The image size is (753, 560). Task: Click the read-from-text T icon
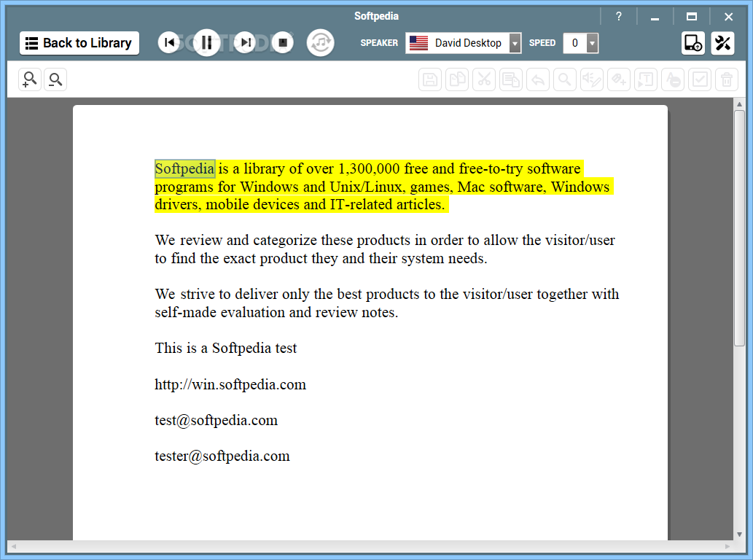(645, 79)
